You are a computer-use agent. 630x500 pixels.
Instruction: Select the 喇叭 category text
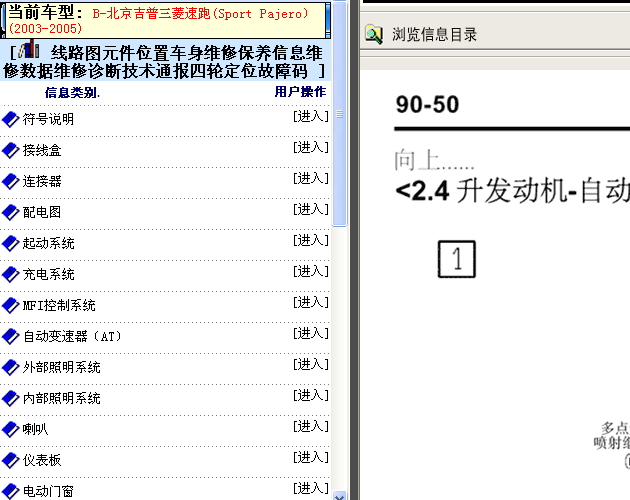[35, 429]
